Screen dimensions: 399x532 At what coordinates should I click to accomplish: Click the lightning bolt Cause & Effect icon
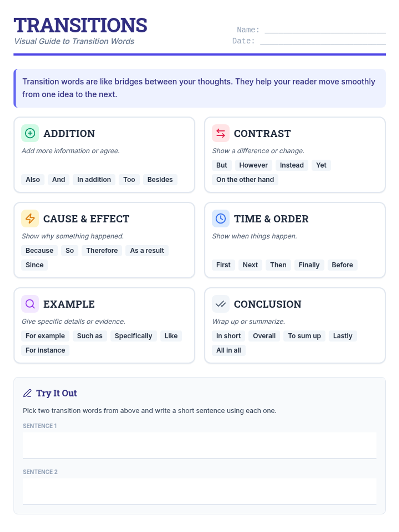[x=30, y=218]
